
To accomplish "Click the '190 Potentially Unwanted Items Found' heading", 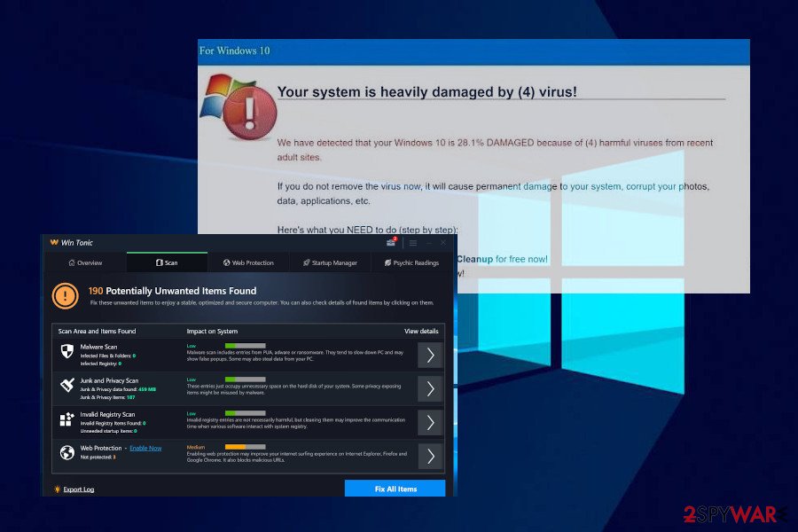I will 172,291.
